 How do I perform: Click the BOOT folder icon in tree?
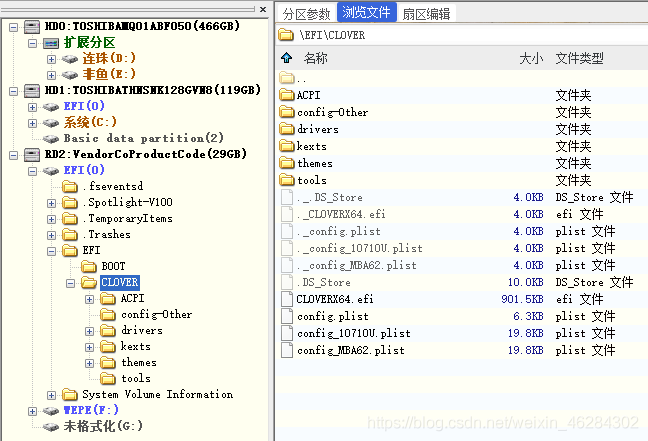[x=89, y=266]
